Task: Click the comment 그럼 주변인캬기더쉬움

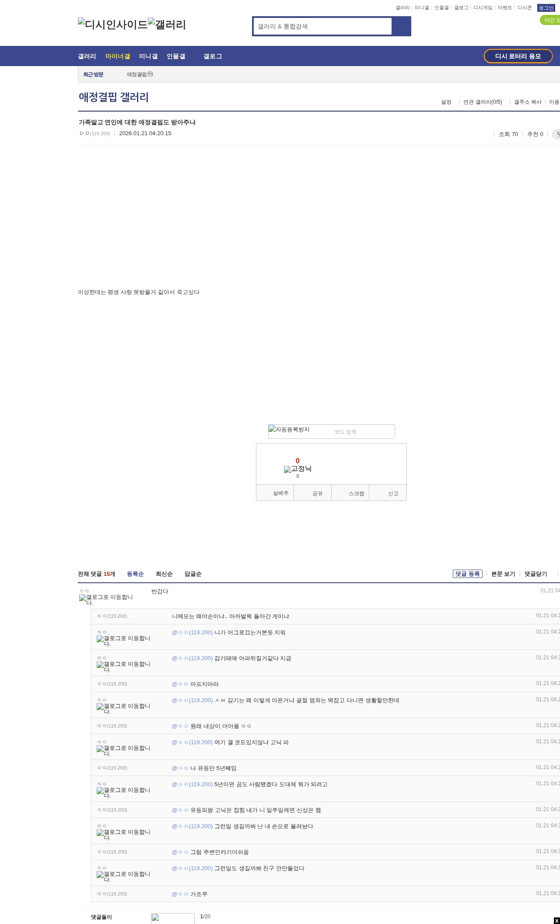Action: [x=220, y=852]
